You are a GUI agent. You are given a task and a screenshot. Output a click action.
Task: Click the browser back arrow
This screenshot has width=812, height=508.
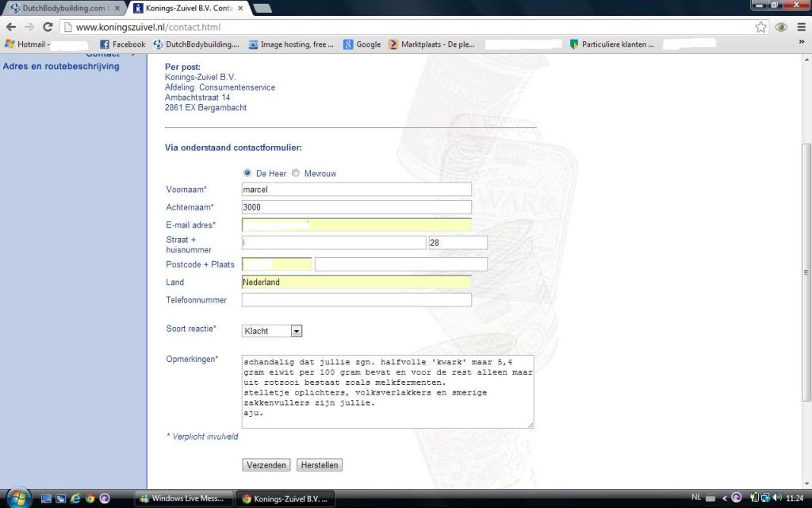click(10, 27)
